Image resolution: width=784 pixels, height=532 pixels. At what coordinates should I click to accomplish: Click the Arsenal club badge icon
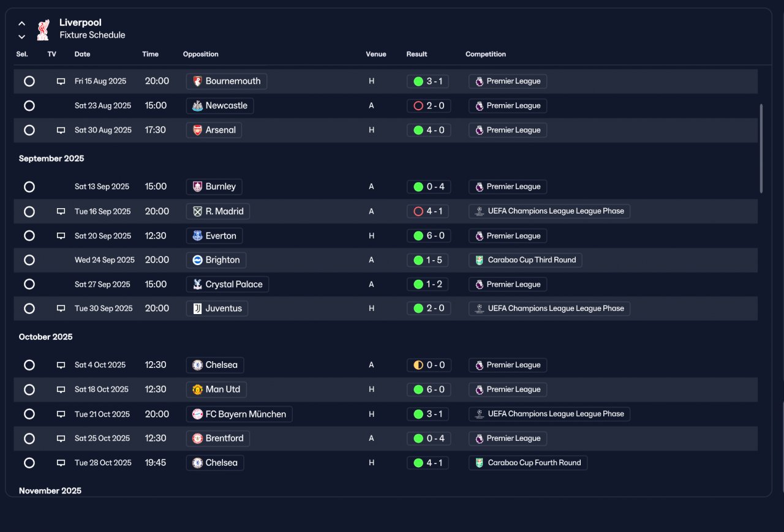coord(197,130)
